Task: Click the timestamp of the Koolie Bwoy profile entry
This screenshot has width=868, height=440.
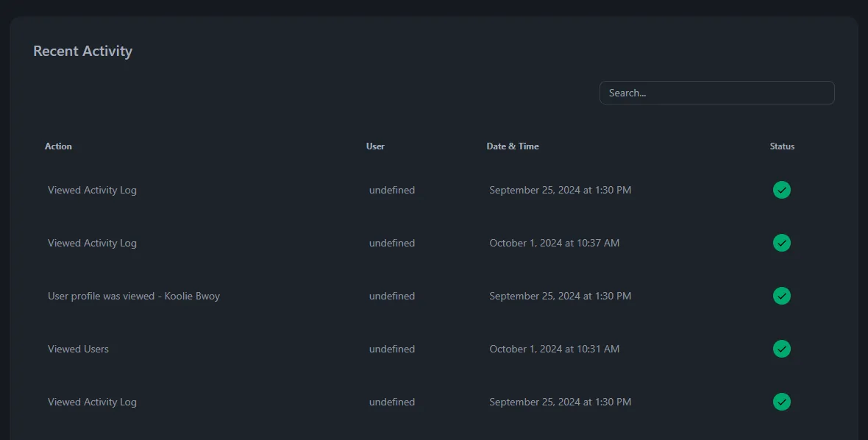Action: tap(561, 296)
